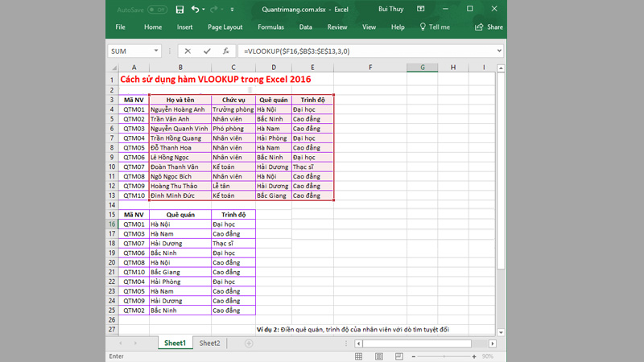Click the zoom slider track
The height and width of the screenshot is (362, 644).
click(x=444, y=356)
